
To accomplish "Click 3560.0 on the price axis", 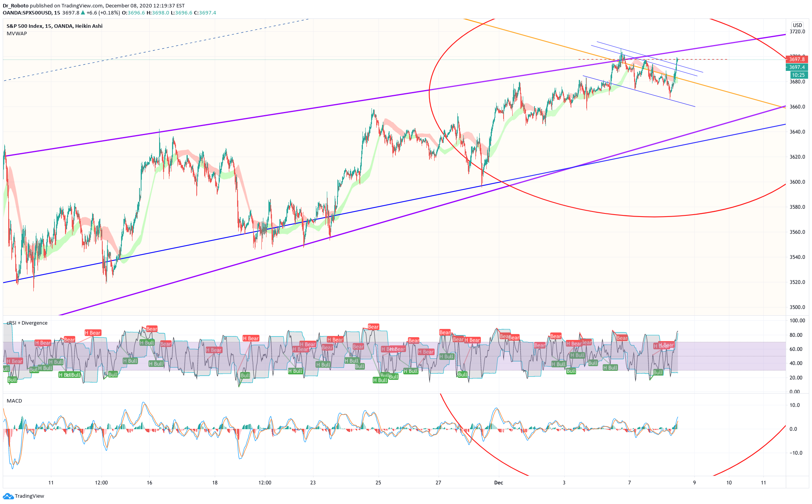I will point(797,232).
